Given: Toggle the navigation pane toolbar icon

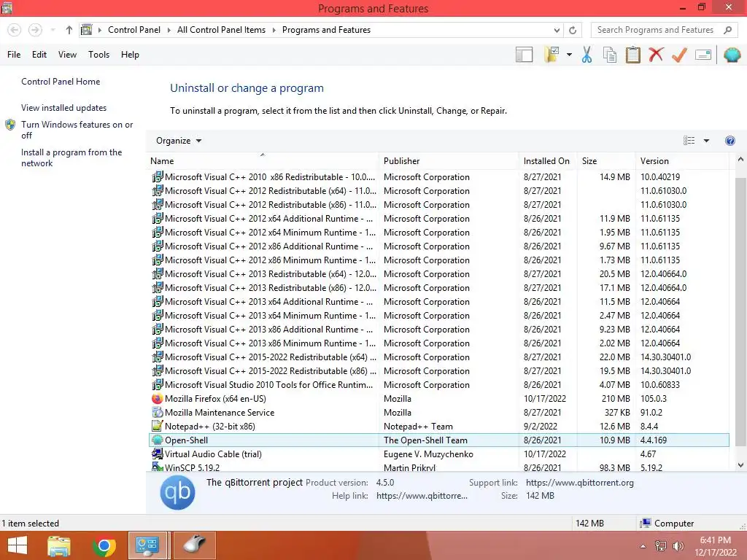Looking at the screenshot, I should click(524, 55).
